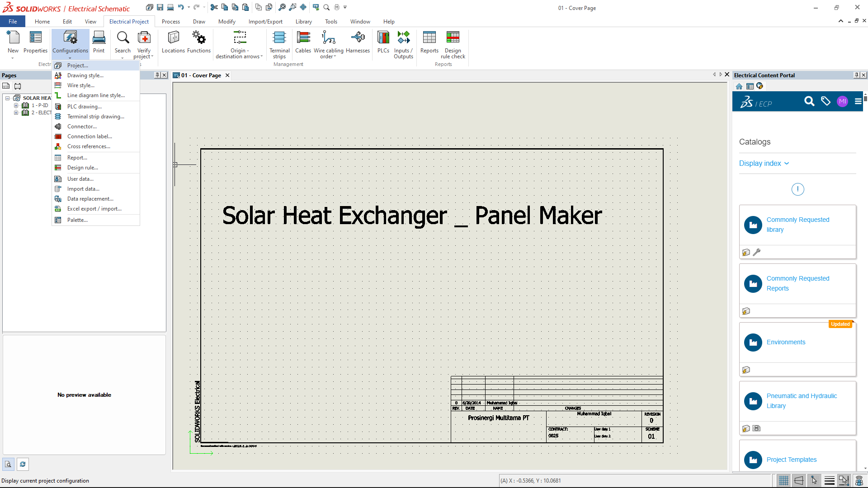This screenshot has height=488, width=868.
Task: Toggle line weight display in status bar
Action: point(829,480)
